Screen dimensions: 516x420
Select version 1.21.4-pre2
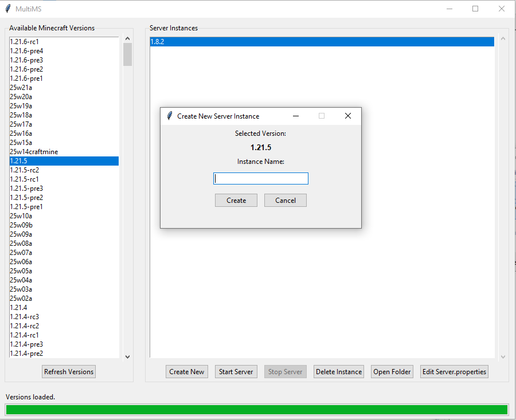click(64, 354)
